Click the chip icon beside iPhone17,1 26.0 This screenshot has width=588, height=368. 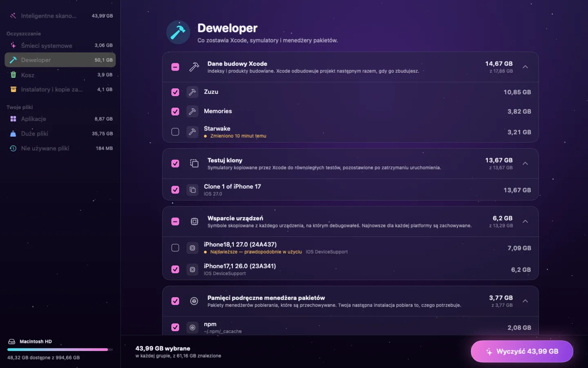(192, 269)
